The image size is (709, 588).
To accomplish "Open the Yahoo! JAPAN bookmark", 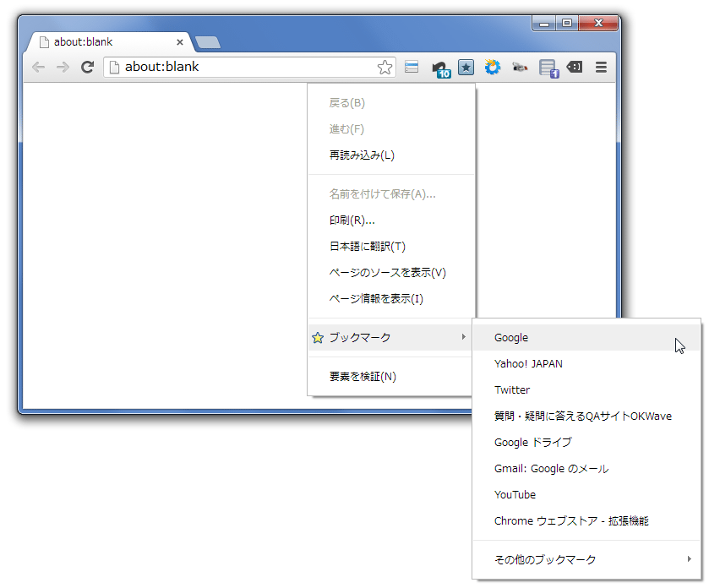I will pos(586,364).
